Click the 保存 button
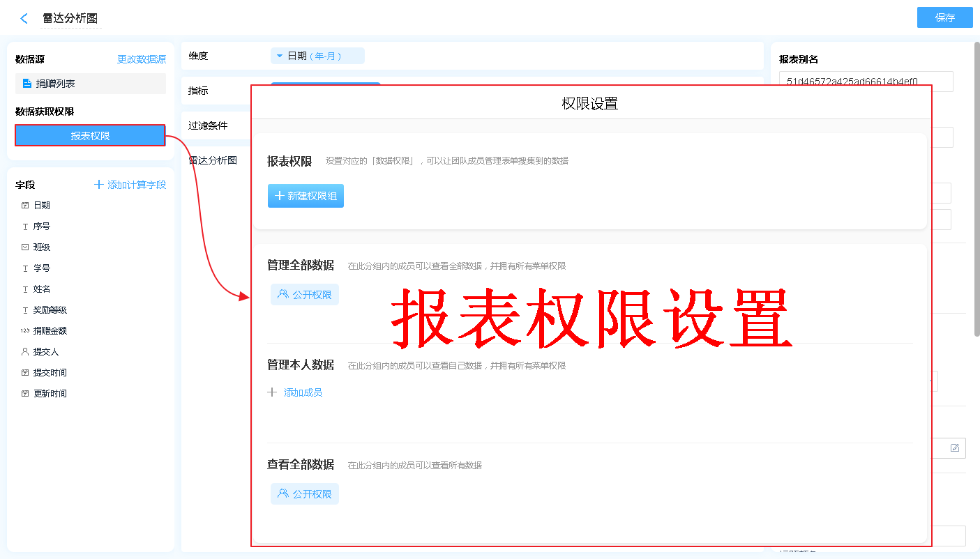The width and height of the screenshot is (980, 559). coord(944,18)
